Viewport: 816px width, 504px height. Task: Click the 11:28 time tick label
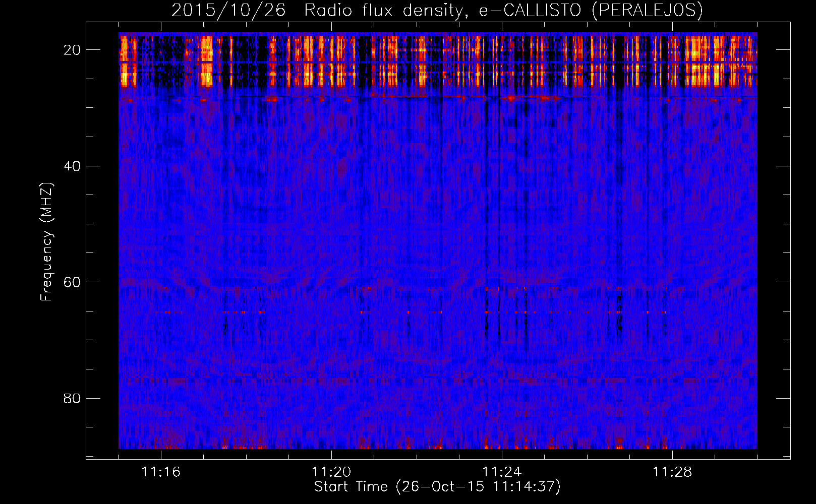point(672,472)
